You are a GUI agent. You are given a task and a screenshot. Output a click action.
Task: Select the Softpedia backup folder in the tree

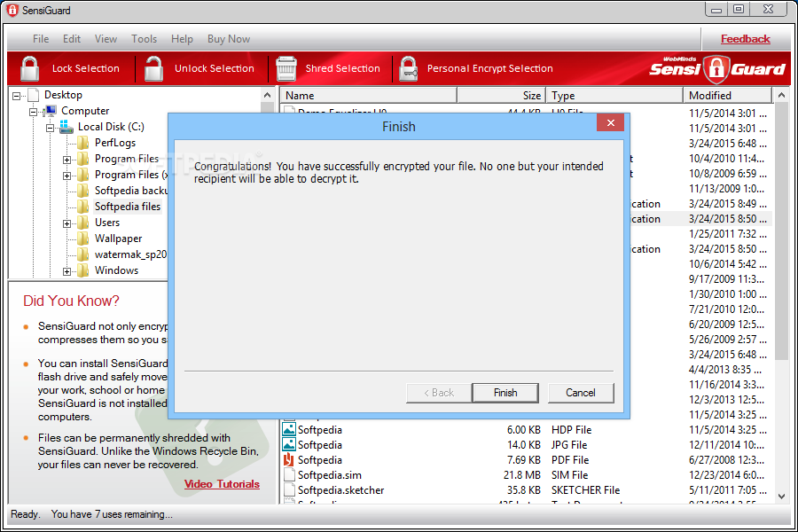tap(131, 191)
